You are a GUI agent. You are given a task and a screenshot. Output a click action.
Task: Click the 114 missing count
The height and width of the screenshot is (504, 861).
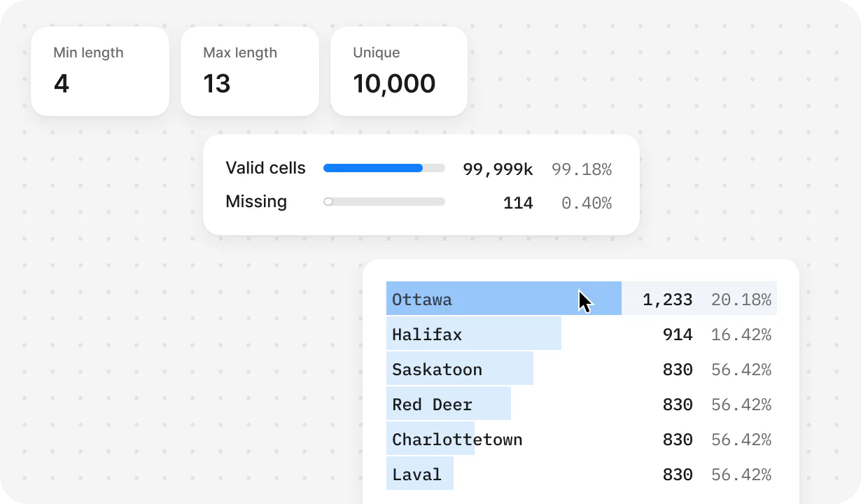click(x=518, y=203)
